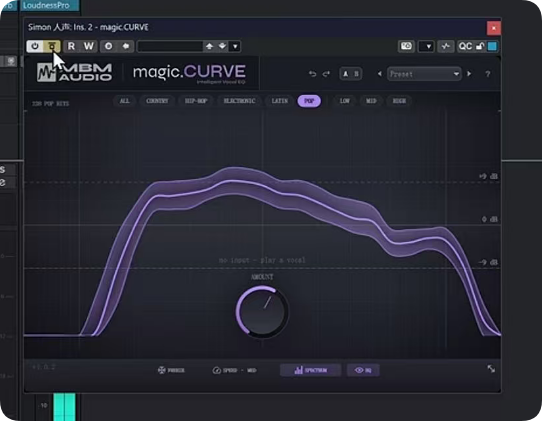The width and height of the screenshot is (542, 421).
Task: Toggle the plugin power (activate) button
Action: click(35, 46)
